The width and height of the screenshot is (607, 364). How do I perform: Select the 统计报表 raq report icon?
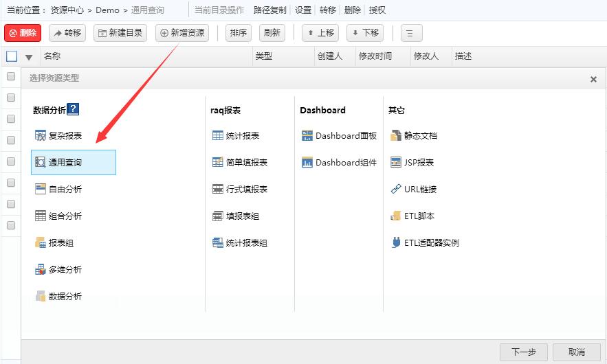[x=218, y=136]
